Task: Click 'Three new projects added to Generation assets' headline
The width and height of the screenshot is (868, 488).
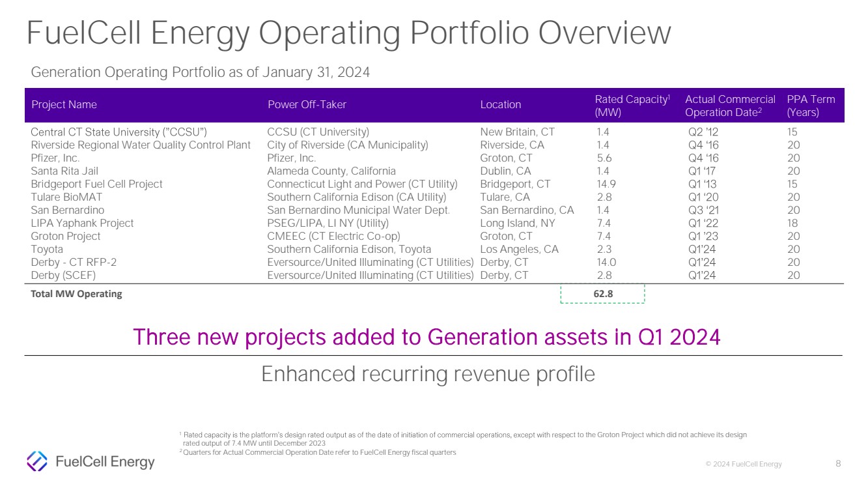Action: [x=427, y=337]
